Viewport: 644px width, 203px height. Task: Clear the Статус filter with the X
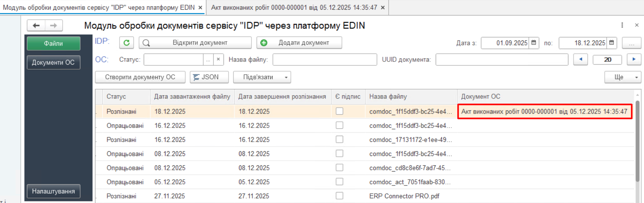click(218, 59)
